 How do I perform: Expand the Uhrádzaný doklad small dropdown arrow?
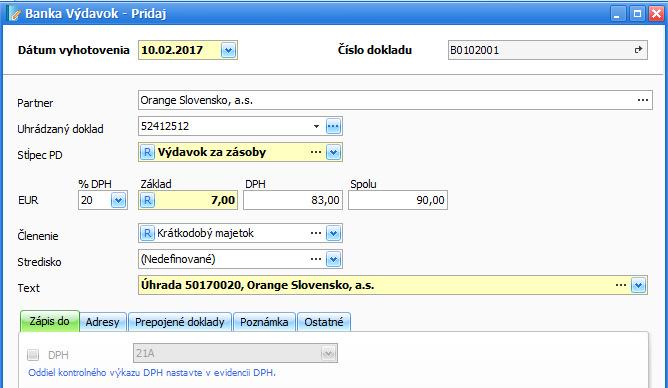tap(316, 126)
